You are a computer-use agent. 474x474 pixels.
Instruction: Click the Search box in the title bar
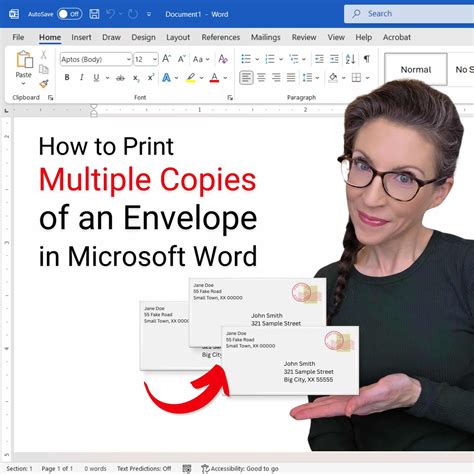click(x=409, y=14)
